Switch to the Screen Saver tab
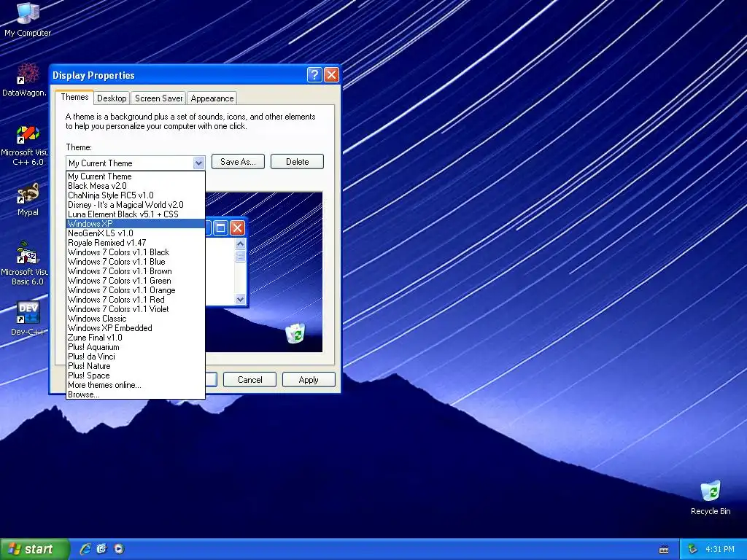Viewport: 747px width, 560px height. [x=158, y=98]
